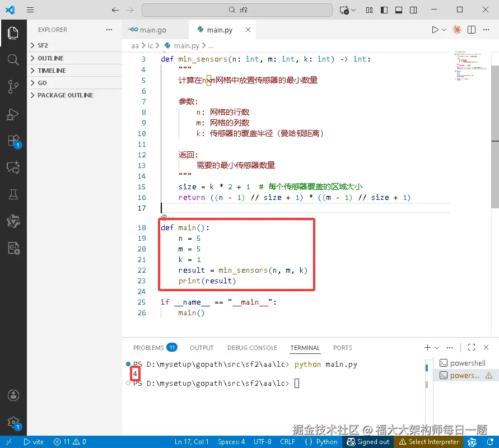
Task: Go back in navigation history
Action: (115, 10)
